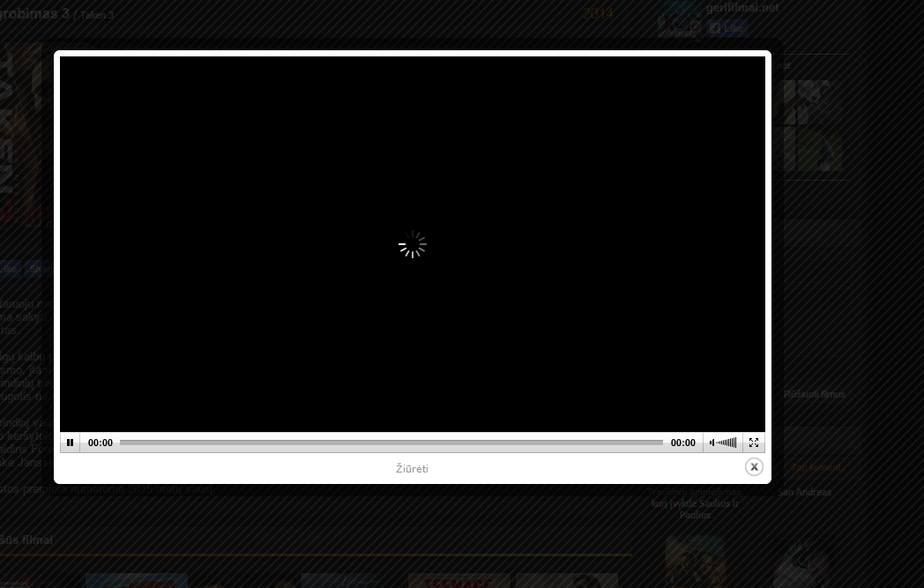The image size is (924, 588).
Task: Click the elapsed time 00:00 display
Action: pos(101,443)
